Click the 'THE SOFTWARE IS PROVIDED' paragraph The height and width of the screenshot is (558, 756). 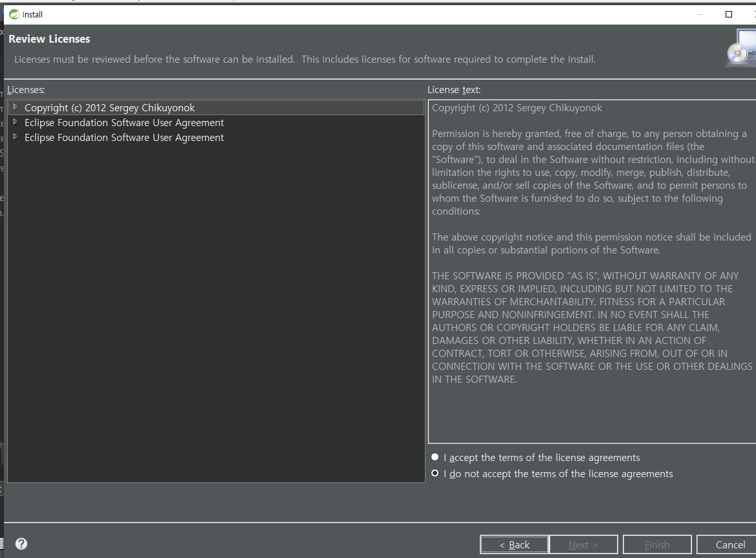[x=592, y=328]
